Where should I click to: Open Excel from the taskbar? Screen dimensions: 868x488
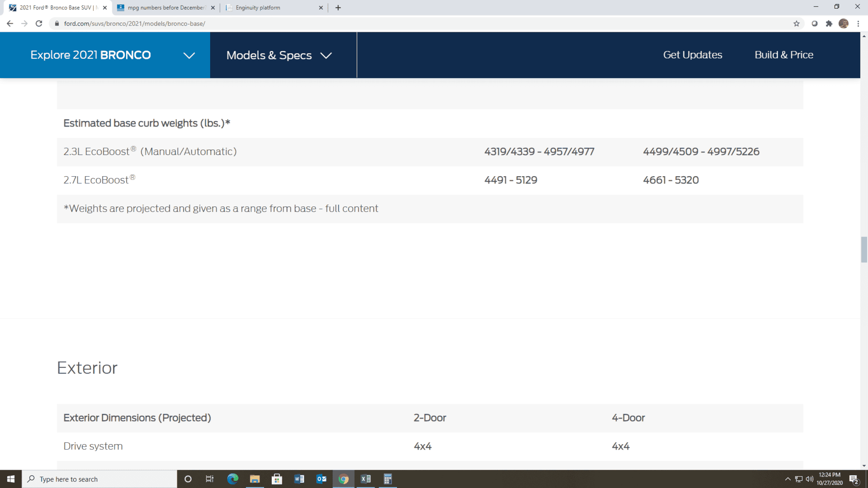click(x=365, y=479)
